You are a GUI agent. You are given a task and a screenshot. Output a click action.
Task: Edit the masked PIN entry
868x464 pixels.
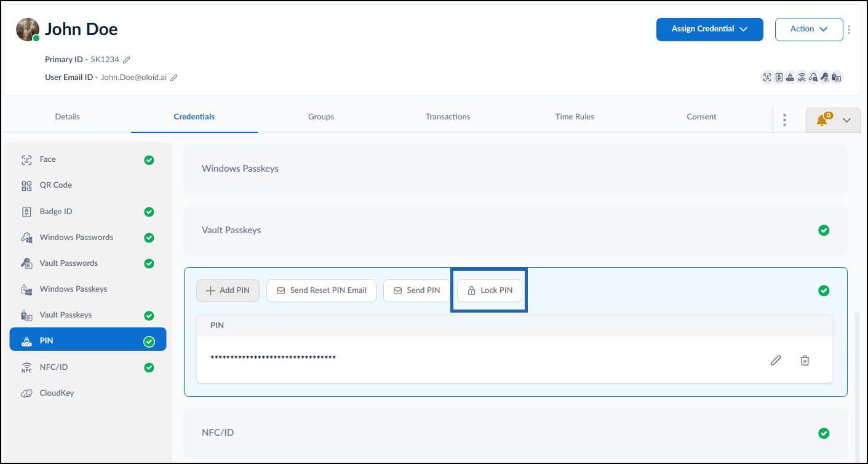[776, 360]
